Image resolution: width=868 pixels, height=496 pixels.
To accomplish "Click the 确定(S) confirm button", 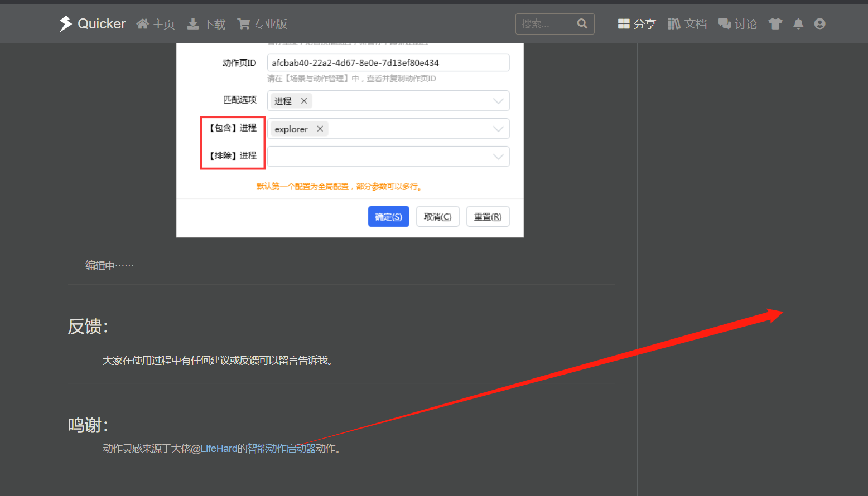I will pyautogui.click(x=389, y=216).
